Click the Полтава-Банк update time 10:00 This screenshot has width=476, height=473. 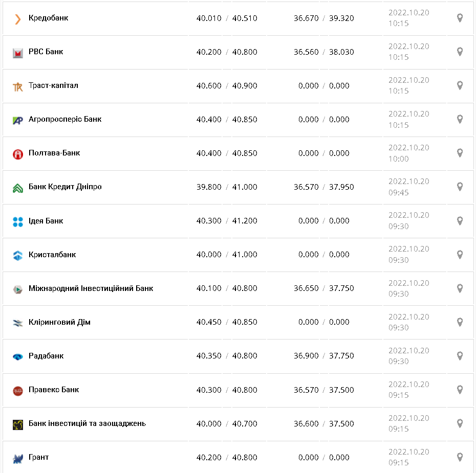399,159
